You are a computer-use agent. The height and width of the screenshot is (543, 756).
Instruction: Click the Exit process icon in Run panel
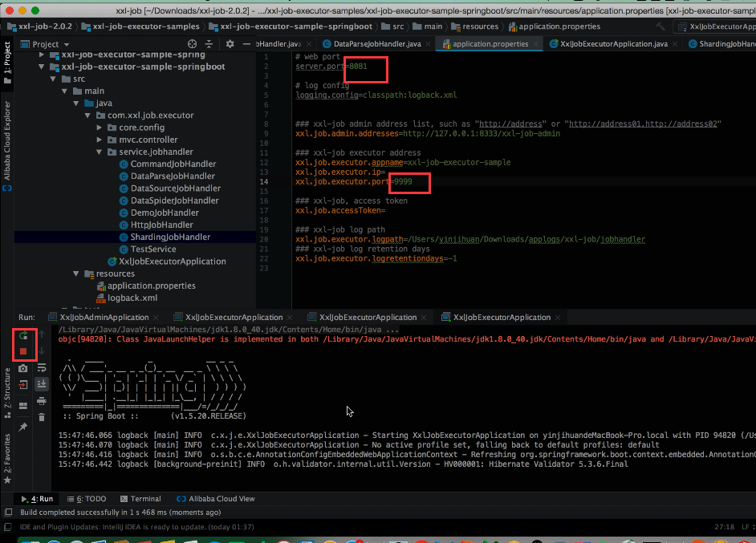[x=23, y=384]
